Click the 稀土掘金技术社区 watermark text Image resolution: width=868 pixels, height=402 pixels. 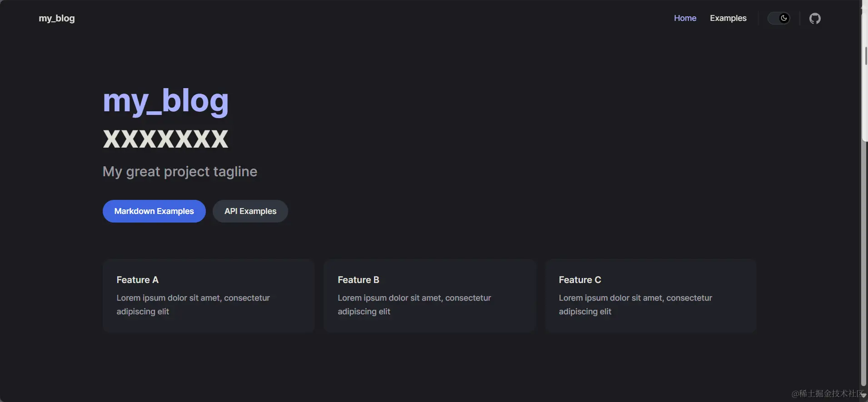coord(827,393)
